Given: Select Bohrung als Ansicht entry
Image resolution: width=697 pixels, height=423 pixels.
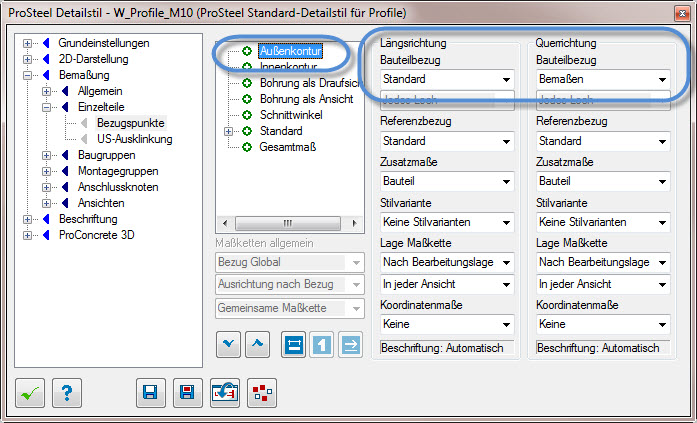Looking at the screenshot, I should (x=307, y=99).
